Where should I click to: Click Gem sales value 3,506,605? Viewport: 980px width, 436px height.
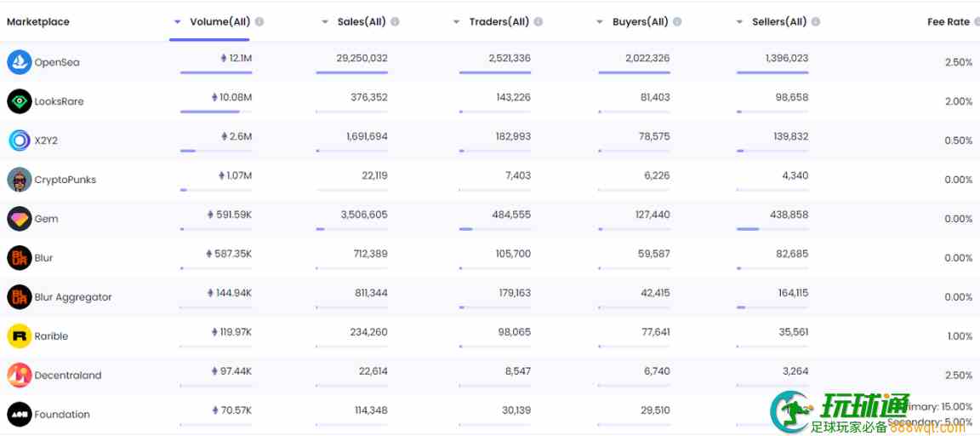[x=364, y=215]
